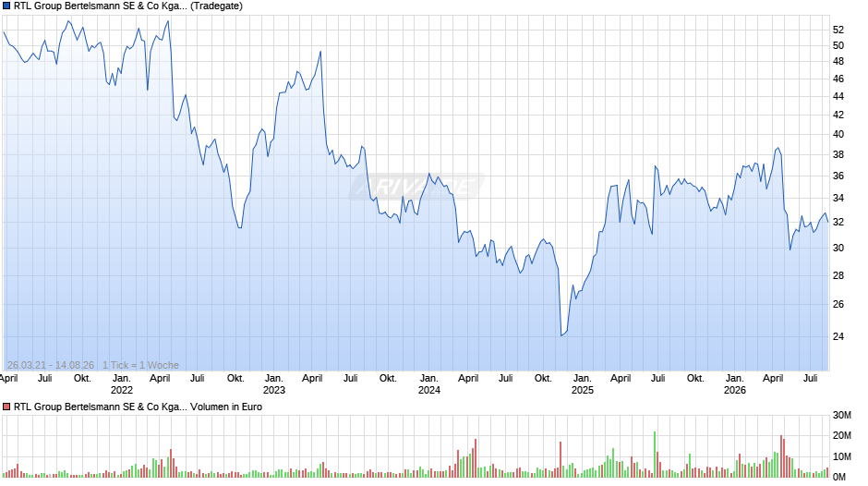Viewport: 868px width, 486px height.
Task: Click the 48 price axis label
Action: click(838, 62)
